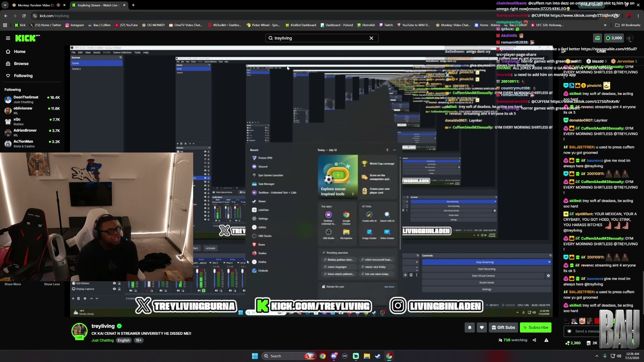
Task: Open treyliving's channel avatar
Action: [79, 331]
